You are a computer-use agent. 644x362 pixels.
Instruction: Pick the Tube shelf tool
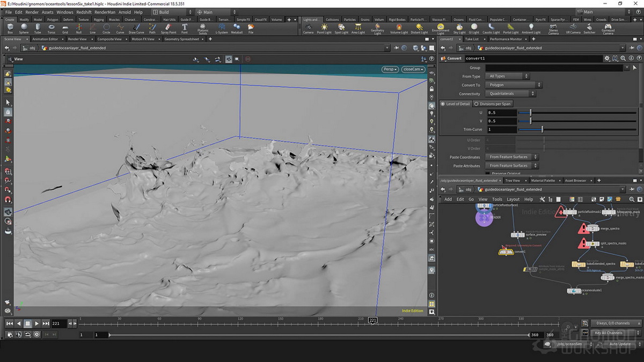click(38, 28)
